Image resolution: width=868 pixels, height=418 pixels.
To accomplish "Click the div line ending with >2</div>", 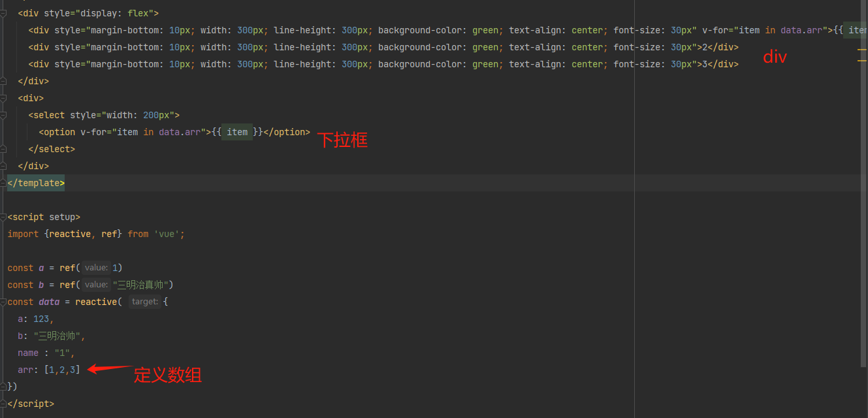I will click(x=383, y=47).
